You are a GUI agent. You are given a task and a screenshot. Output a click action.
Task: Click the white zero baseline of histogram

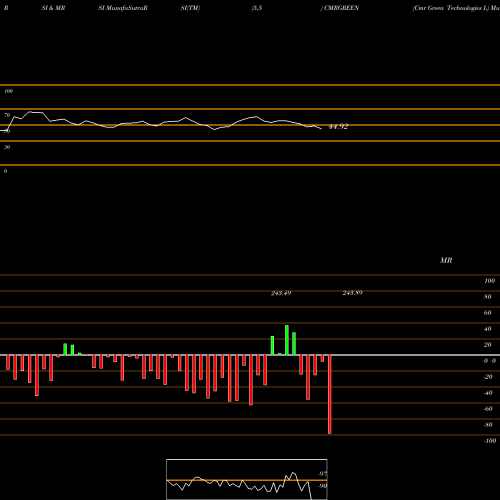[250, 355]
